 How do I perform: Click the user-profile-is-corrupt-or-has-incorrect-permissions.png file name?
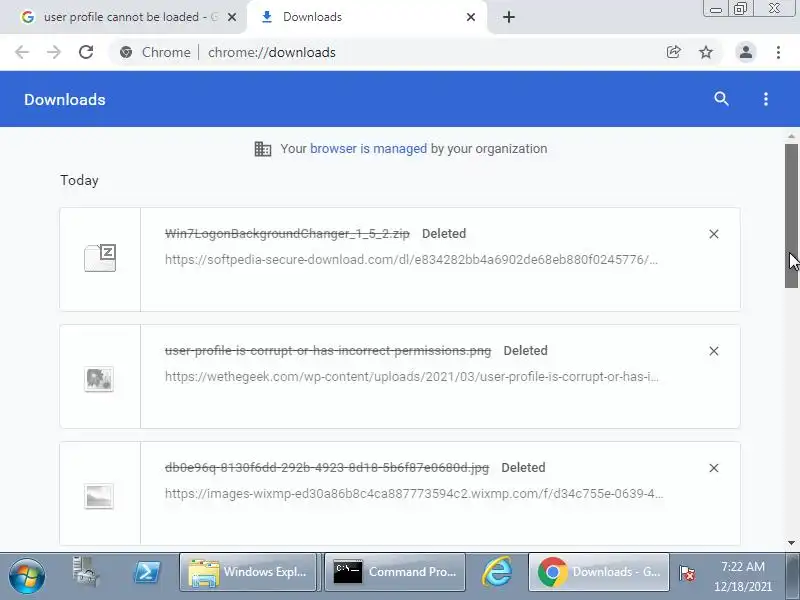point(328,351)
